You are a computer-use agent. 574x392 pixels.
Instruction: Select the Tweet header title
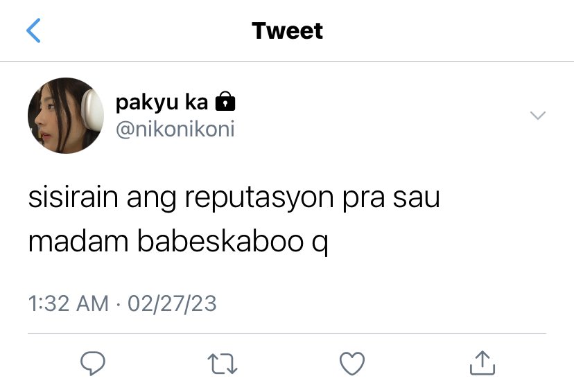288,30
